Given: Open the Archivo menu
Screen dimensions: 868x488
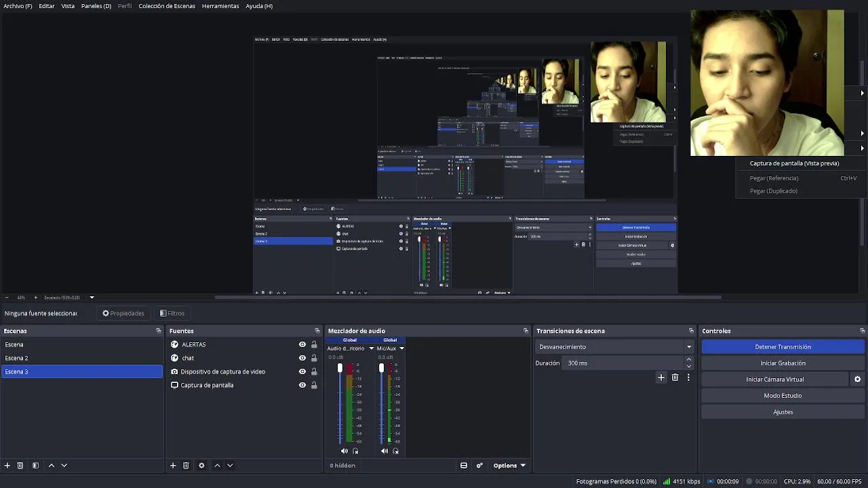Looking at the screenshot, I should coord(18,6).
